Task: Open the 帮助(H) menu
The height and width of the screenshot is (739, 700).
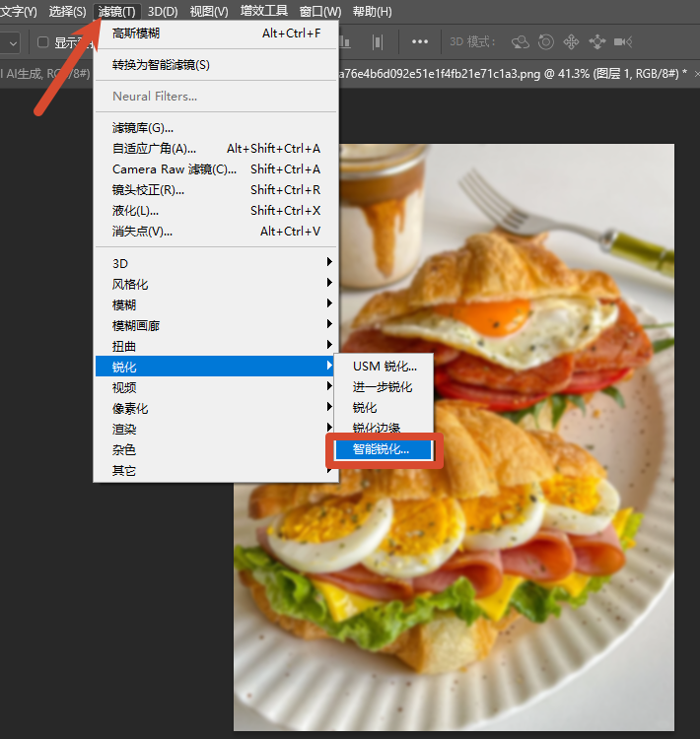Action: pyautogui.click(x=372, y=11)
